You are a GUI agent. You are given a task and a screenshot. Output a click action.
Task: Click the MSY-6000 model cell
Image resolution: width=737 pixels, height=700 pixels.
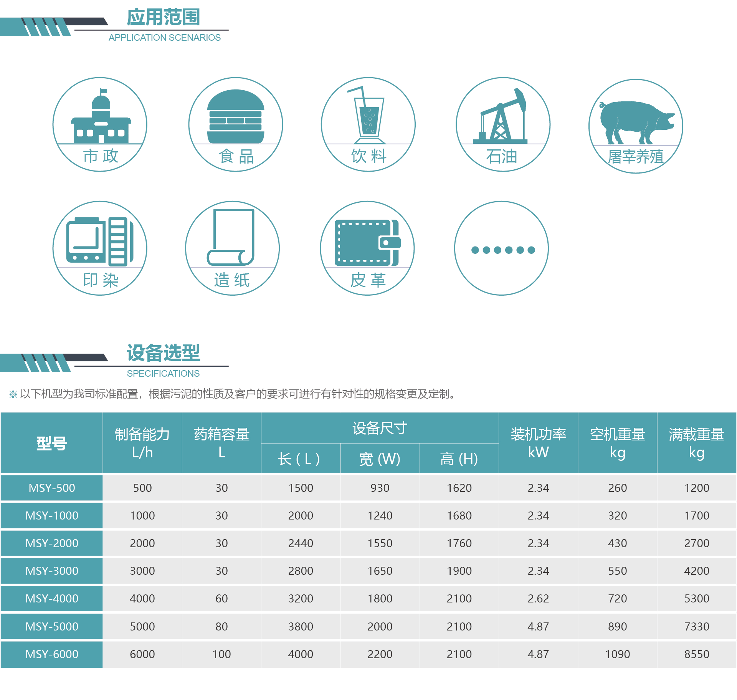[x=52, y=654]
